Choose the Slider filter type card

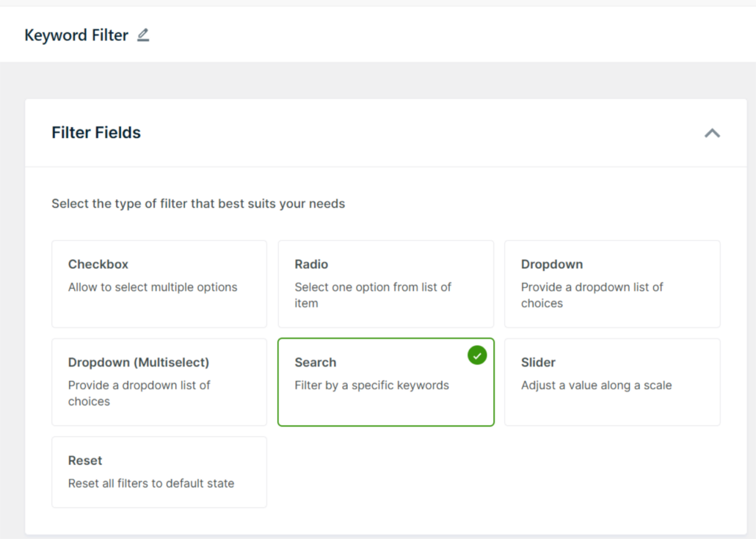(x=612, y=382)
